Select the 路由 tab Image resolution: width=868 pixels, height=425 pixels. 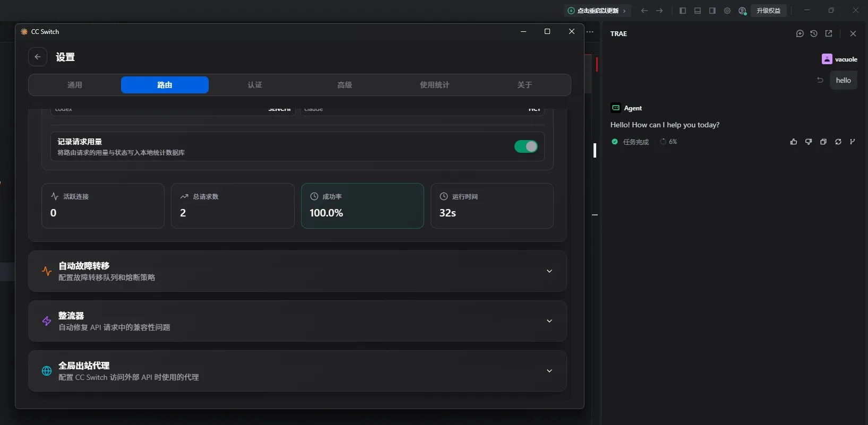coord(165,85)
